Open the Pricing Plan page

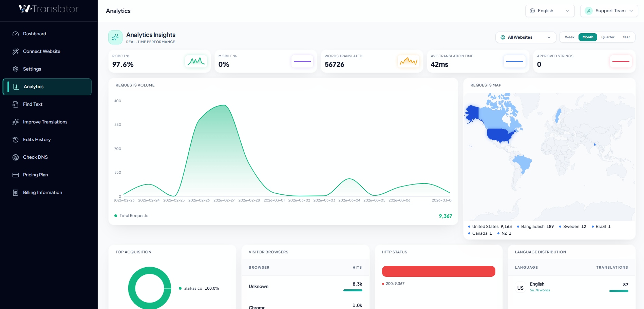[35, 175]
